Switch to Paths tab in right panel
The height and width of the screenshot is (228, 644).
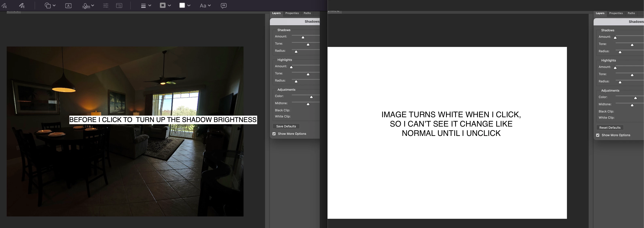[631, 13]
